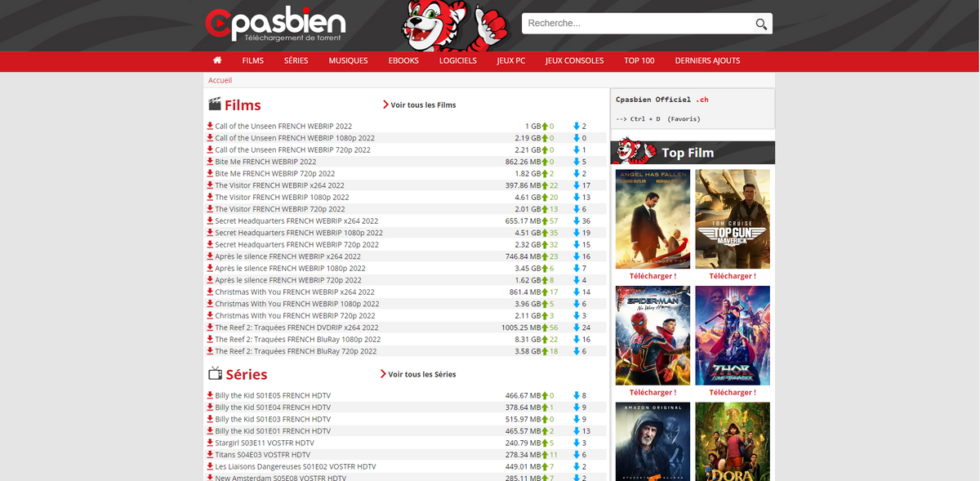The image size is (980, 481).
Task: Open the DERNIERS AJOUTS page
Action: coord(707,60)
